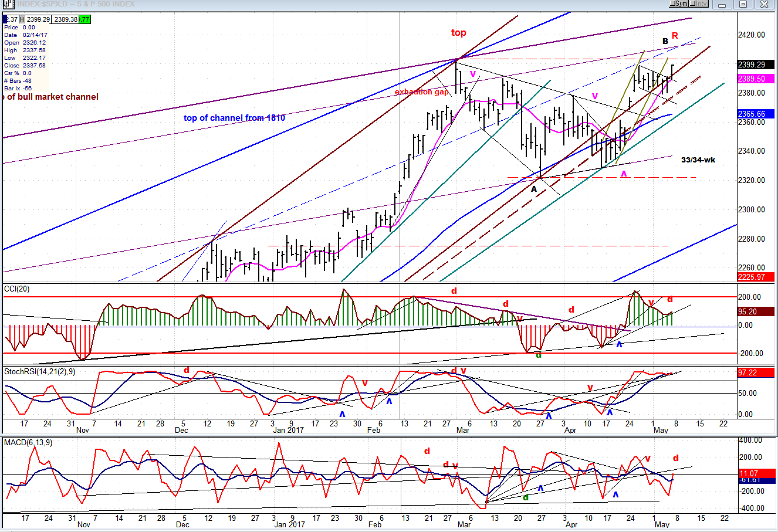Click the StochRSI(14,21(2),9) indicator label

pos(39,371)
